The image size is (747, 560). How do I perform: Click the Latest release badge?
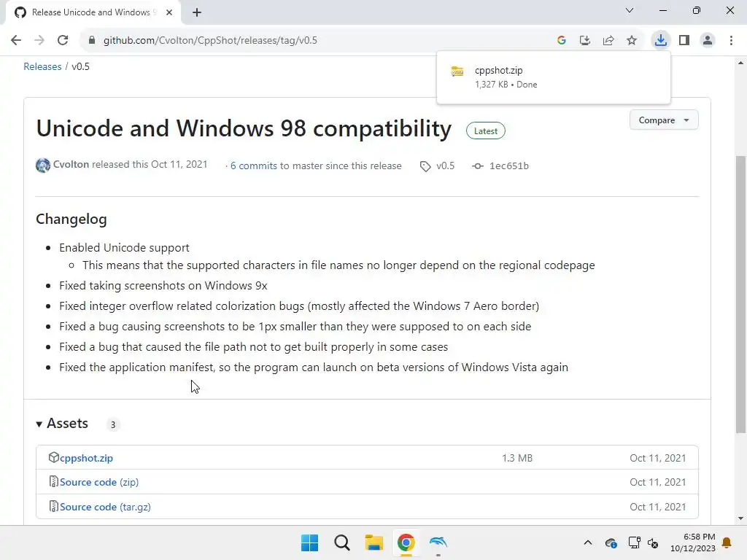[485, 131]
